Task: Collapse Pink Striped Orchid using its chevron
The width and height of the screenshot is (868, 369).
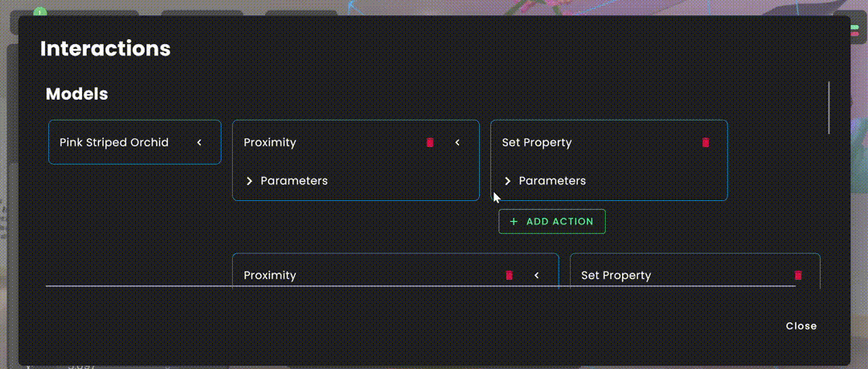Action: pyautogui.click(x=199, y=142)
